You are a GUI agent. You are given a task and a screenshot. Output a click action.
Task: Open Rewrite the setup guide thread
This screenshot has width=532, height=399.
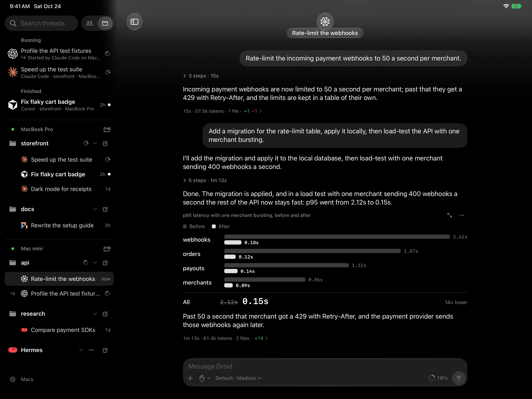click(59, 225)
